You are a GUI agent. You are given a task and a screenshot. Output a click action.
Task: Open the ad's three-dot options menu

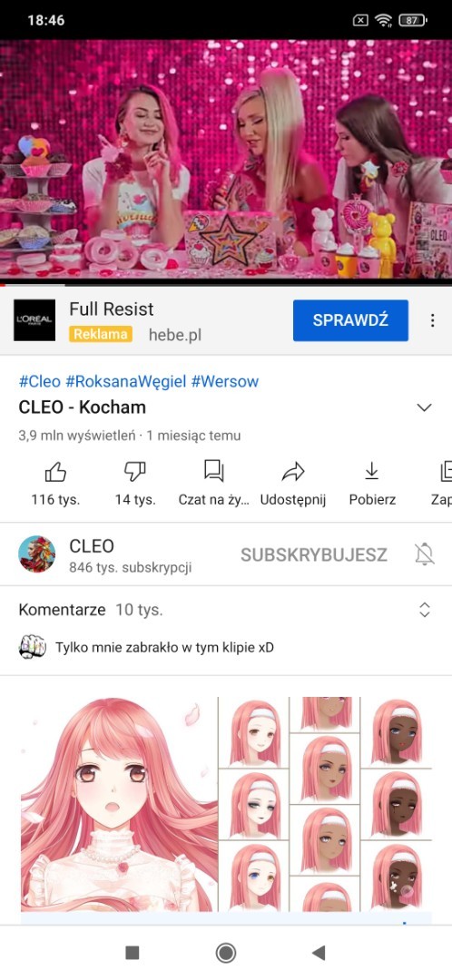(x=432, y=320)
